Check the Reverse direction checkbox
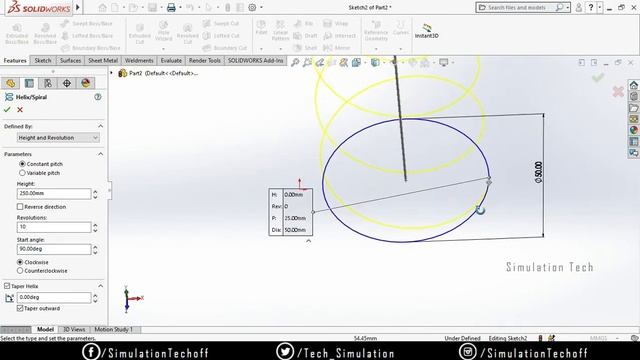This screenshot has height=360, width=640. tap(20, 207)
